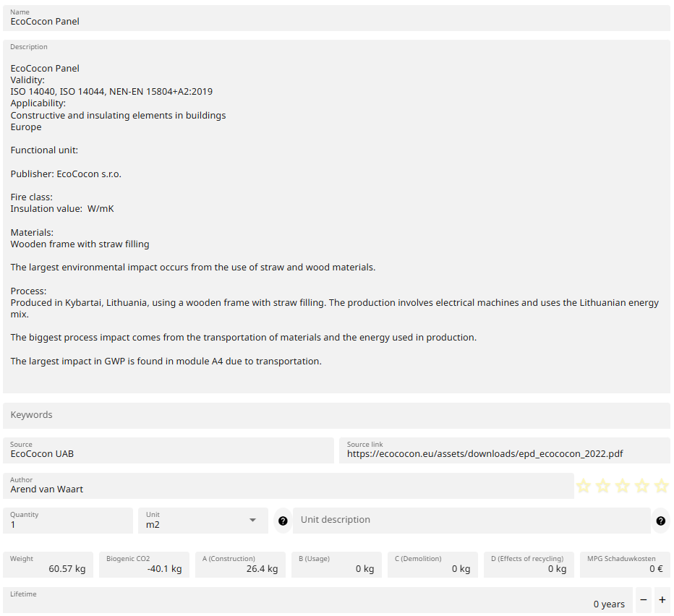Open help icon after Unit description
Viewport: 674px width, 616px height.
(x=660, y=521)
